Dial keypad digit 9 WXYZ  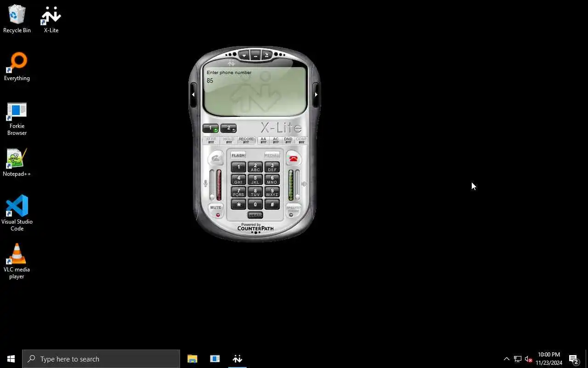pyautogui.click(x=272, y=192)
